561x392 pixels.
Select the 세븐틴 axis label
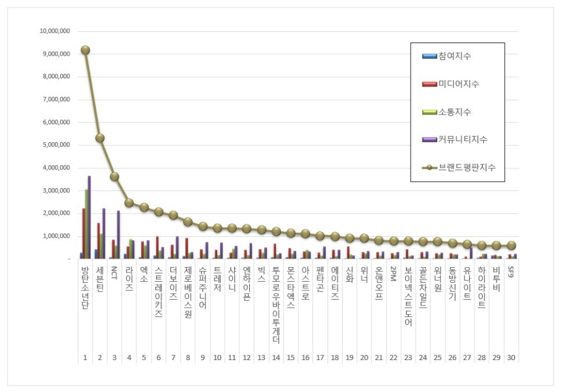click(x=100, y=279)
